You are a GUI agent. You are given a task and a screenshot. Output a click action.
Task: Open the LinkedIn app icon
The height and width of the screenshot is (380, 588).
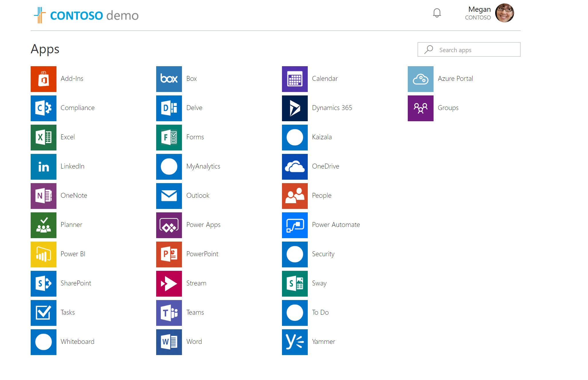(44, 167)
